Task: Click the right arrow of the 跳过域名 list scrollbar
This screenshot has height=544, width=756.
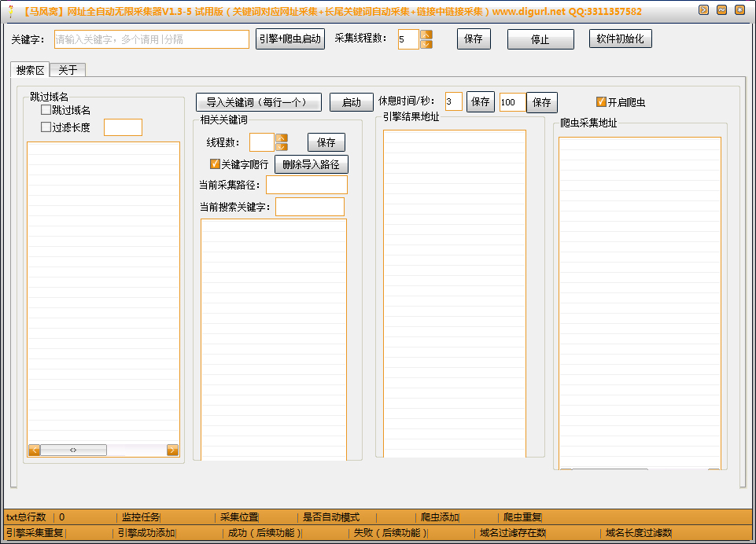Action: click(x=173, y=449)
